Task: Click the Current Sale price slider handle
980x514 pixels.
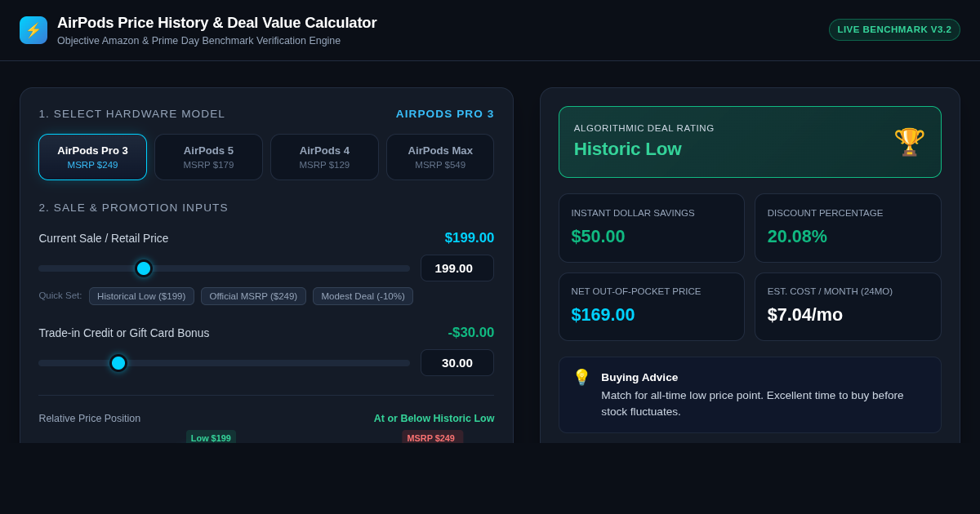Action: point(144,268)
